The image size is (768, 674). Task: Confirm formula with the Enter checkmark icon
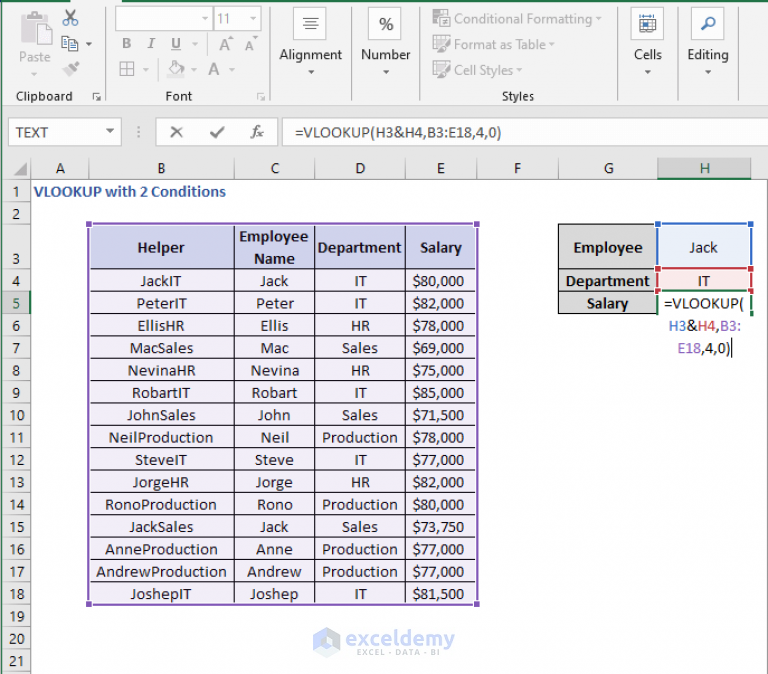click(217, 132)
